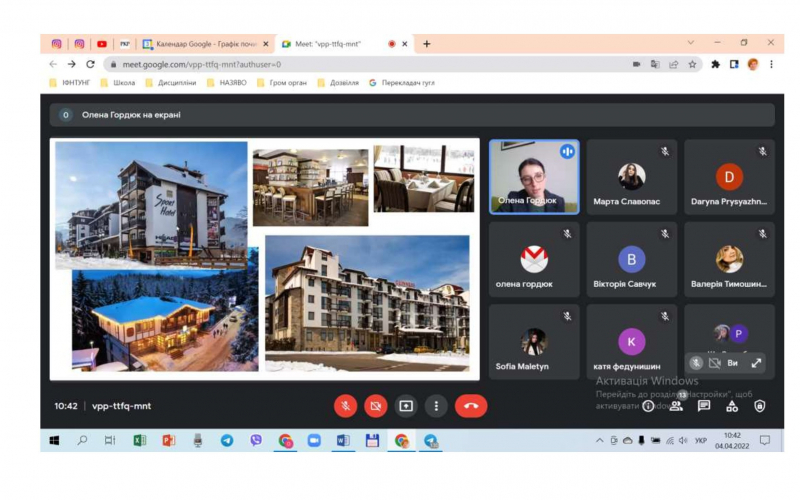The image size is (800, 500).
Task: Open the Windows Start menu
Action: [x=54, y=440]
